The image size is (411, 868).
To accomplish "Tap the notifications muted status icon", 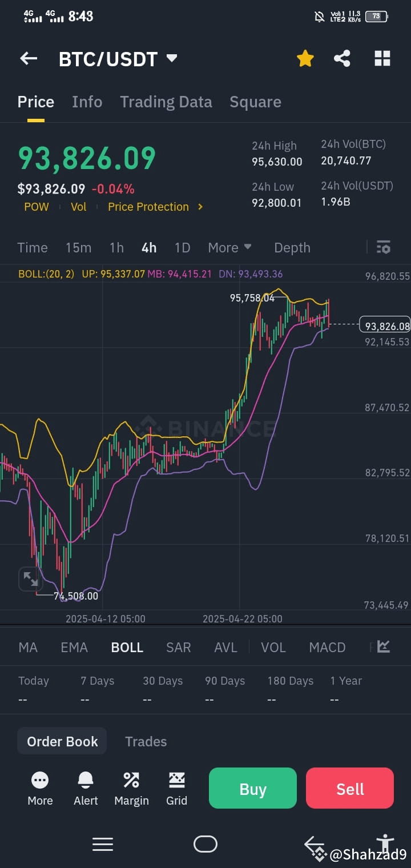I will 320,17.
